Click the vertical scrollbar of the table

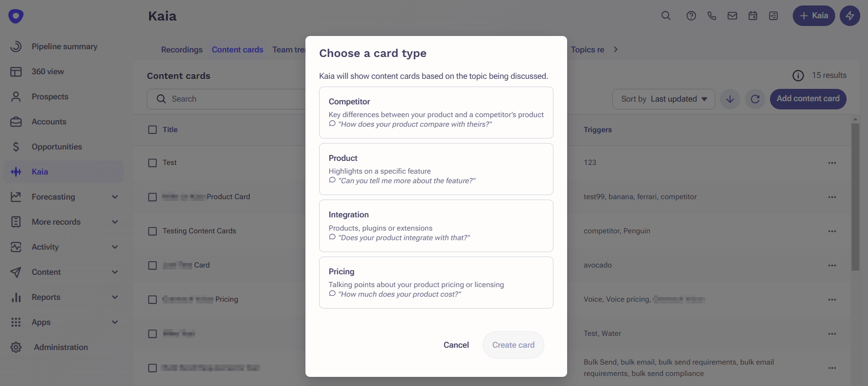(855, 196)
